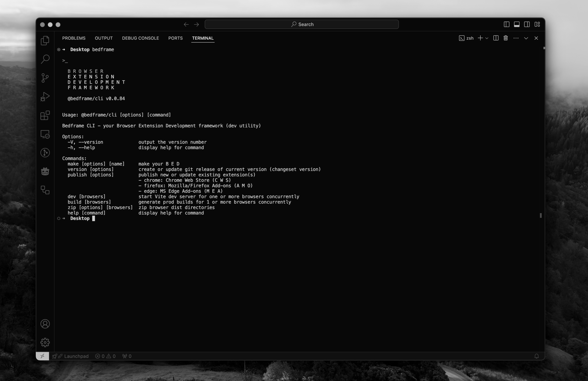
Task: Toggle the primary side bar layout
Action: pyautogui.click(x=507, y=24)
